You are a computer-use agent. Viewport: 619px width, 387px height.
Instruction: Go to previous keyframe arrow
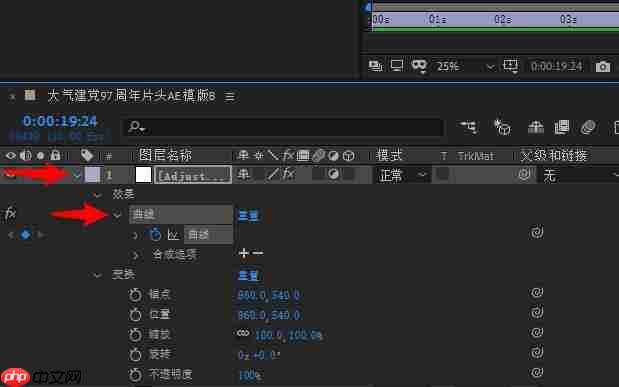pyautogui.click(x=11, y=235)
